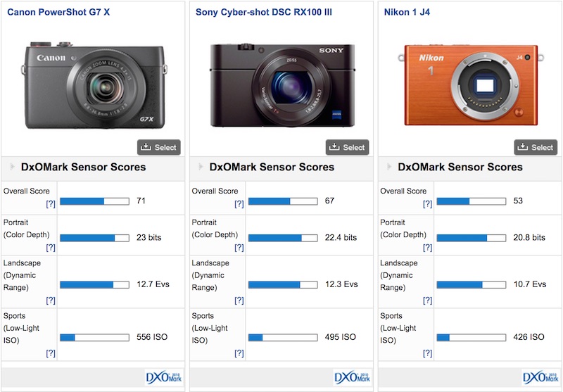Open the Canon PowerShot G7 X title link
Screen dimensions: 563x392
pos(58,12)
